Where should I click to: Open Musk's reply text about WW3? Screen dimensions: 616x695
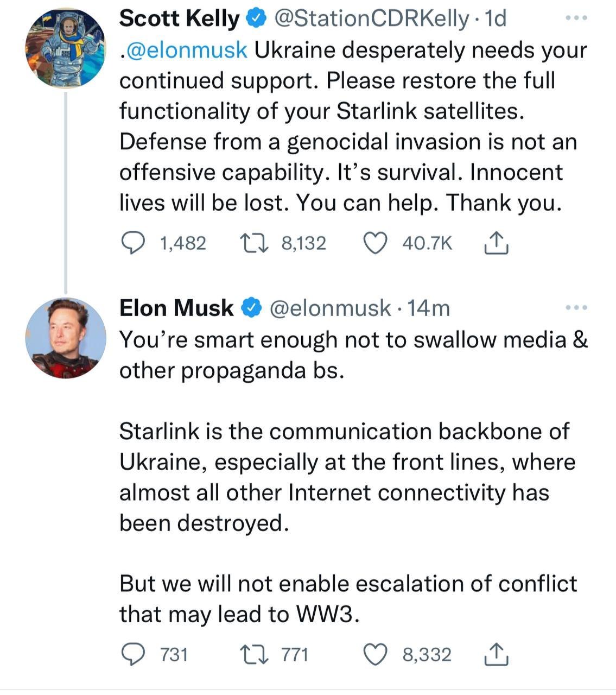[348, 599]
